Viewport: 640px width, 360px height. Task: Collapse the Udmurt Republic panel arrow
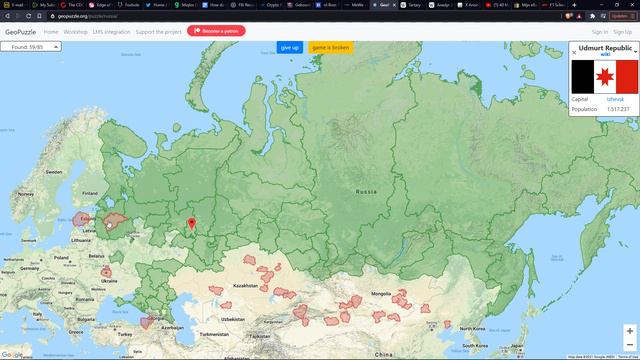[636, 52]
